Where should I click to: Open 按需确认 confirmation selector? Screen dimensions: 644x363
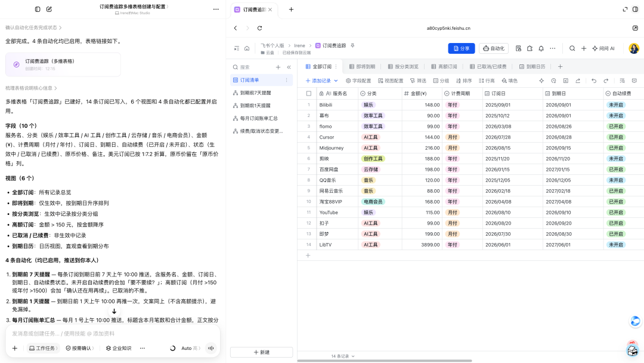point(80,348)
